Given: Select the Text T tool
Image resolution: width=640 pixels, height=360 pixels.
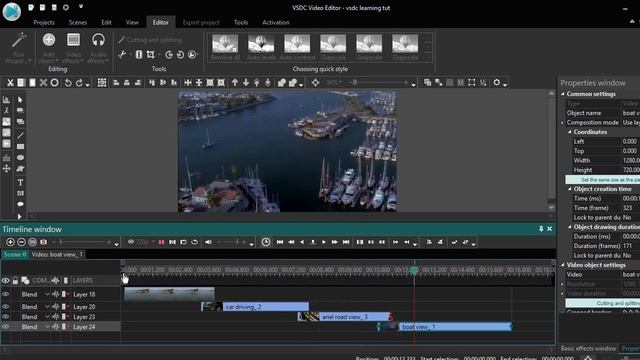Looking at the screenshot, I should pos(20,182).
